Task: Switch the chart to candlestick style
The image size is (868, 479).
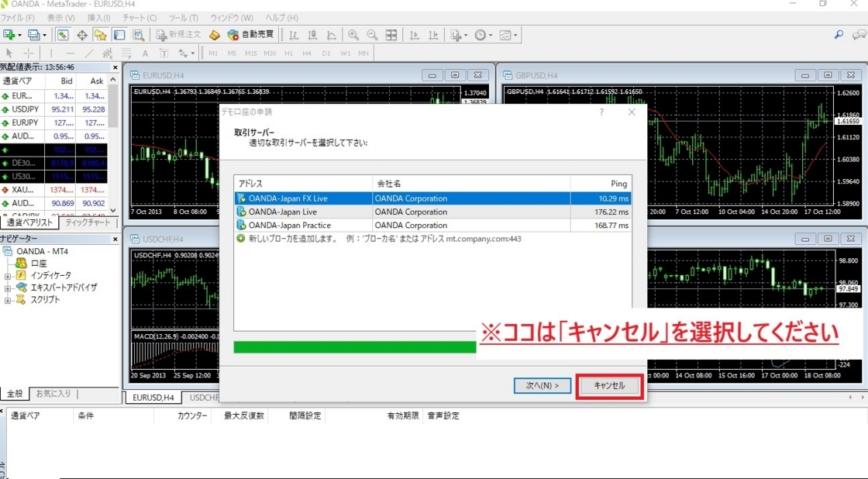Action: 313,35
